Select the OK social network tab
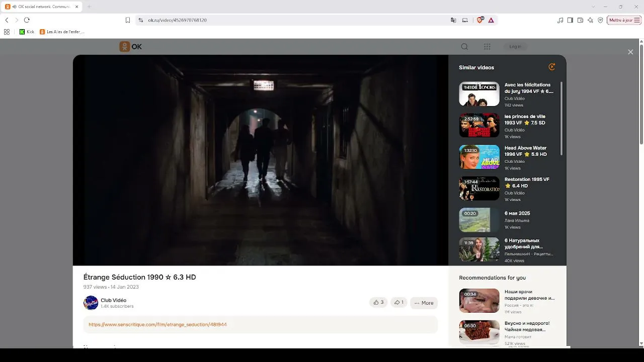644x362 pixels. pyautogui.click(x=42, y=7)
